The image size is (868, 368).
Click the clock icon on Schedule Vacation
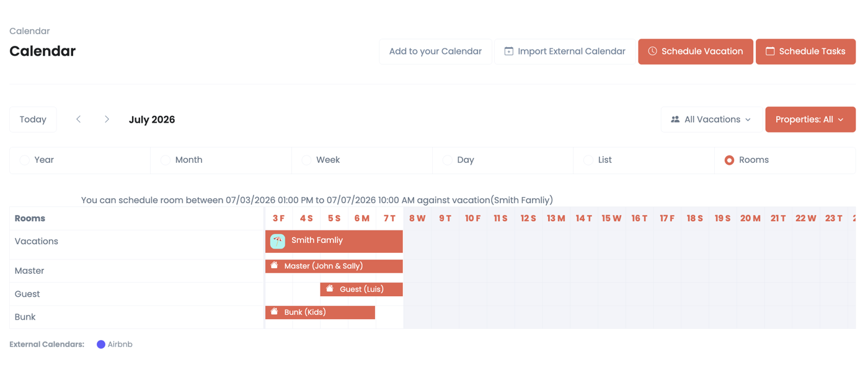[652, 51]
